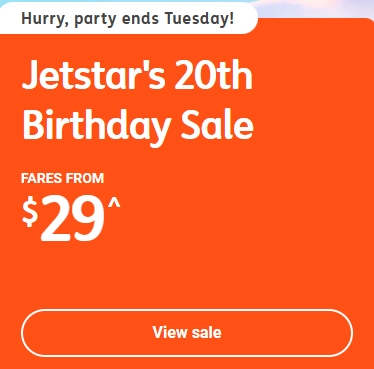Click the '20th' text in the heading

(213, 75)
